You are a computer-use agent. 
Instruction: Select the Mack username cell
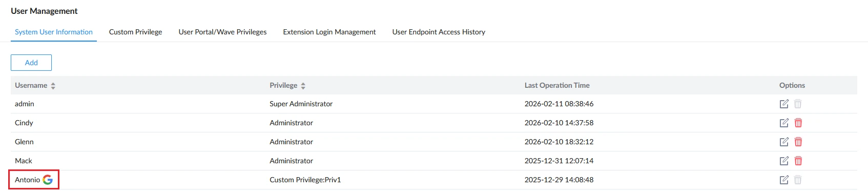coord(24,161)
